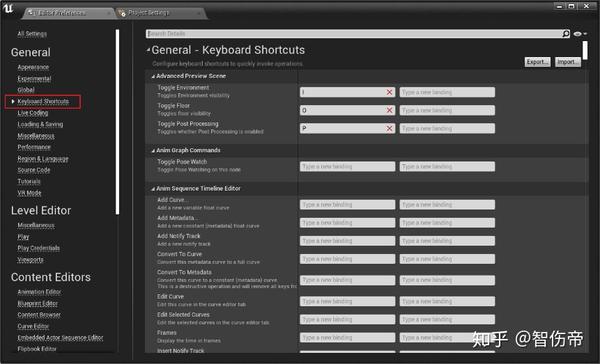Click the settings sidebar scrollbar thumb

[117, 122]
